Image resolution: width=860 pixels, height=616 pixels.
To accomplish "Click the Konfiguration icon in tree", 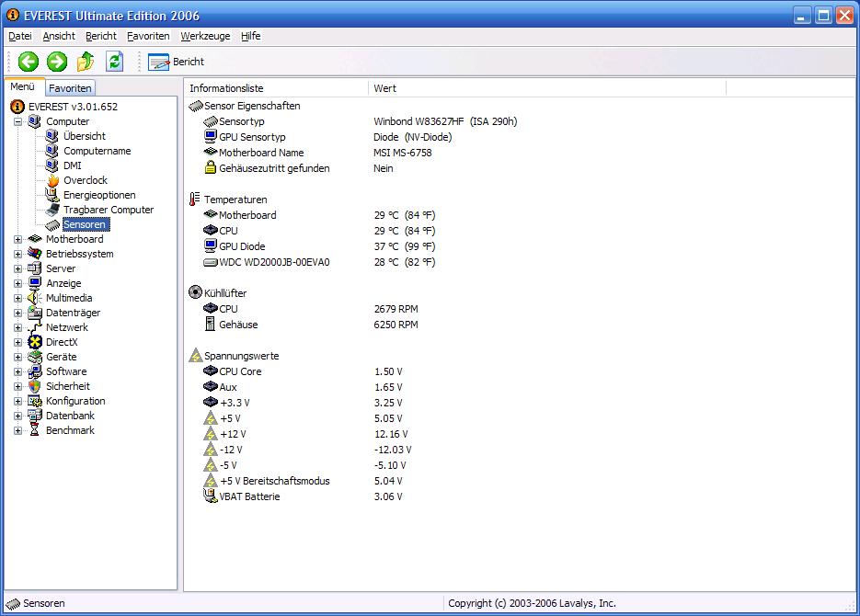I will click(35, 401).
